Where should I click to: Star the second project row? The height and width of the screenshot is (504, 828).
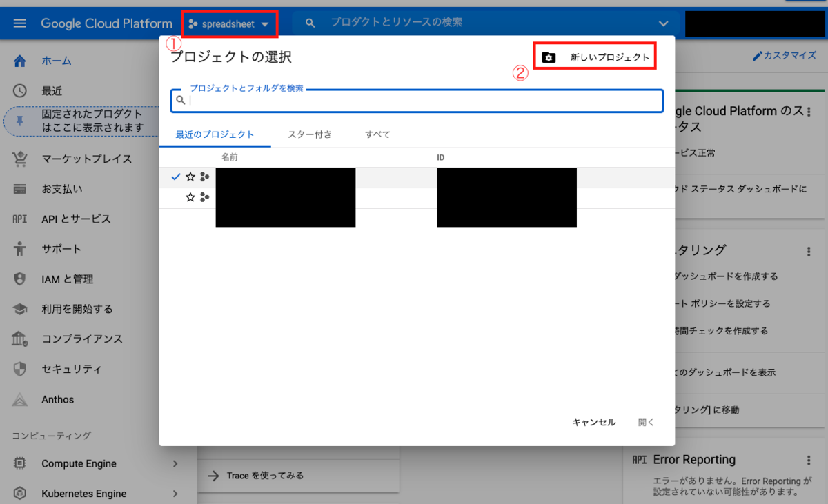tap(190, 198)
